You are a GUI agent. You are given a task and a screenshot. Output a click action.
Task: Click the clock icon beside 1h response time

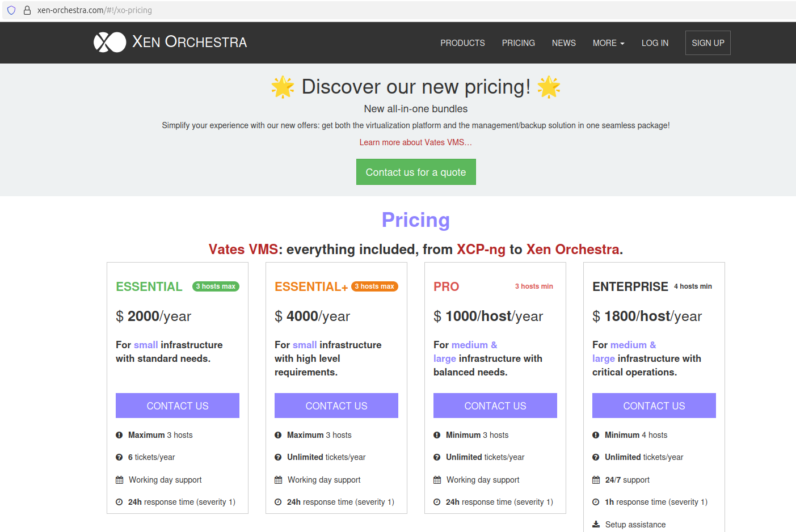[596, 502]
